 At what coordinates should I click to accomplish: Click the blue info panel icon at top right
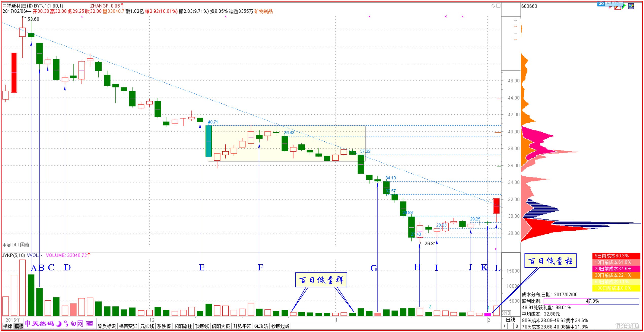pyautogui.click(x=631, y=6)
